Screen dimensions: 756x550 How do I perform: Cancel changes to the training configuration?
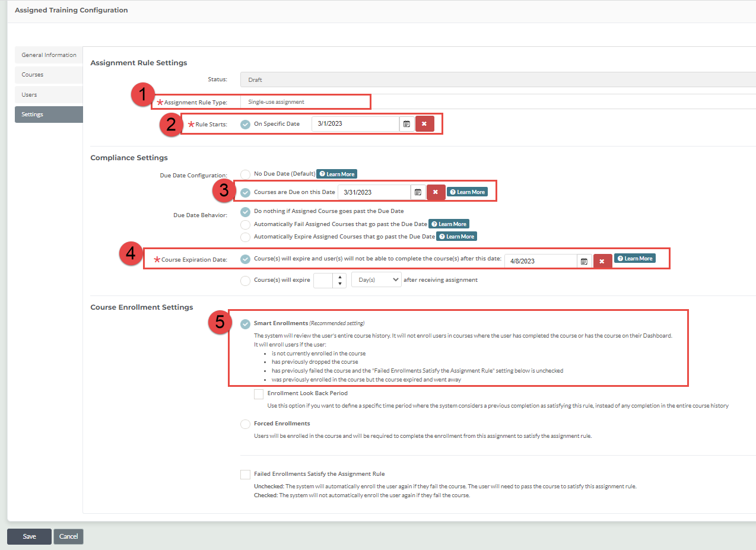pyautogui.click(x=68, y=536)
